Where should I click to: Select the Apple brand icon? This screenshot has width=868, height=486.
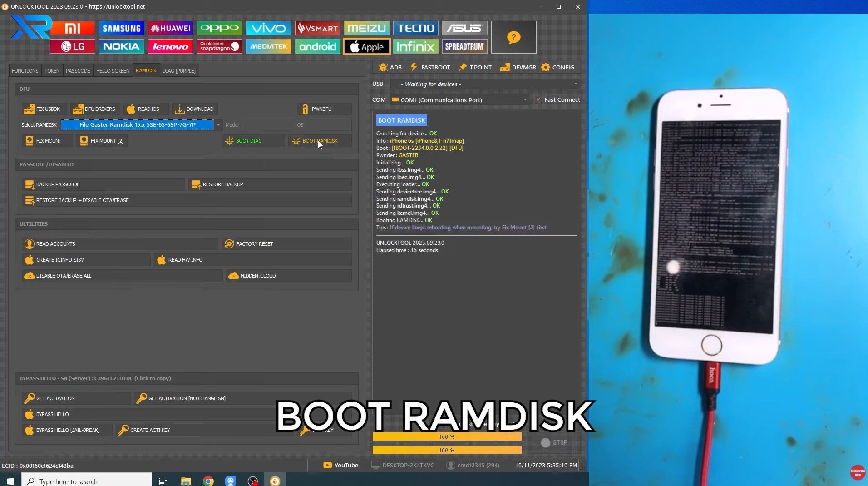(366, 46)
